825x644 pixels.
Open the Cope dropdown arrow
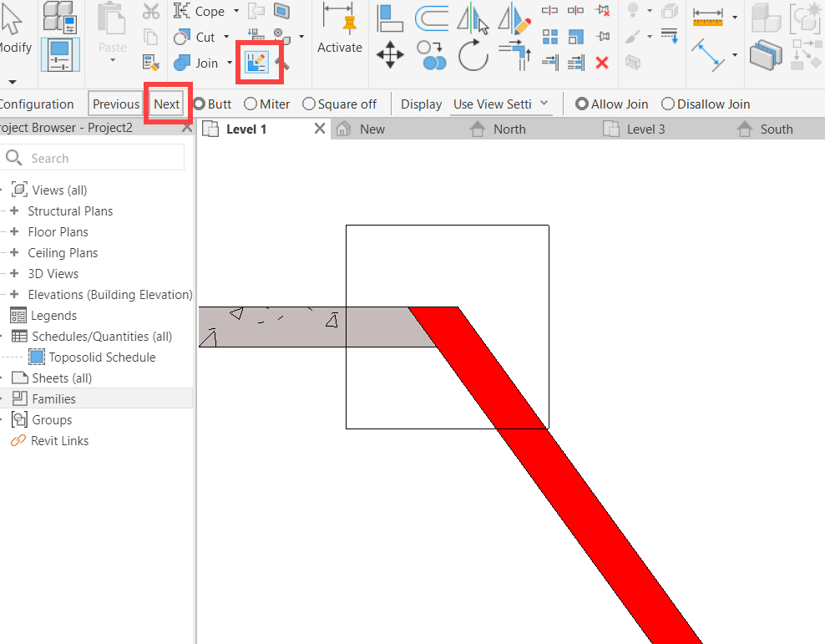coord(236,11)
